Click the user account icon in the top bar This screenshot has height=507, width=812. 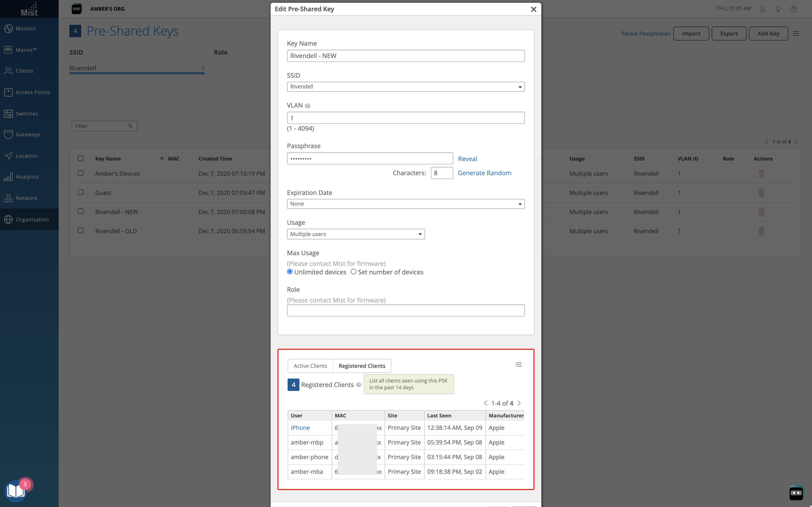coord(762,9)
